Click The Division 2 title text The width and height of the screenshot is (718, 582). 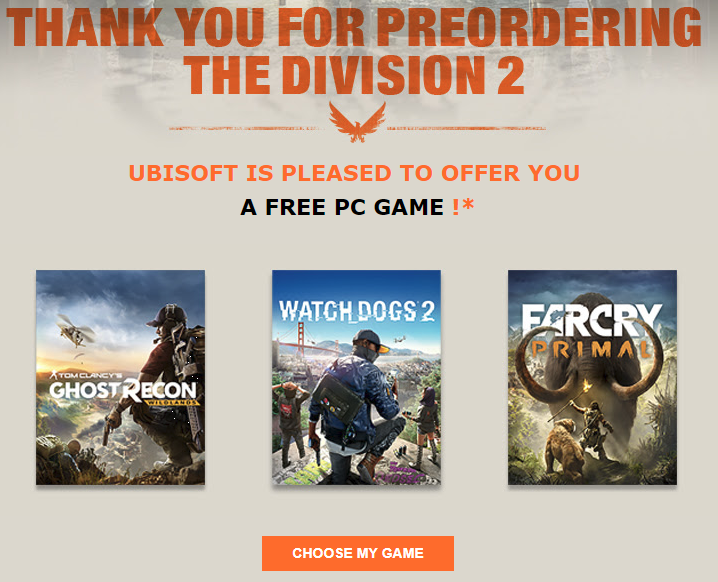point(354,75)
